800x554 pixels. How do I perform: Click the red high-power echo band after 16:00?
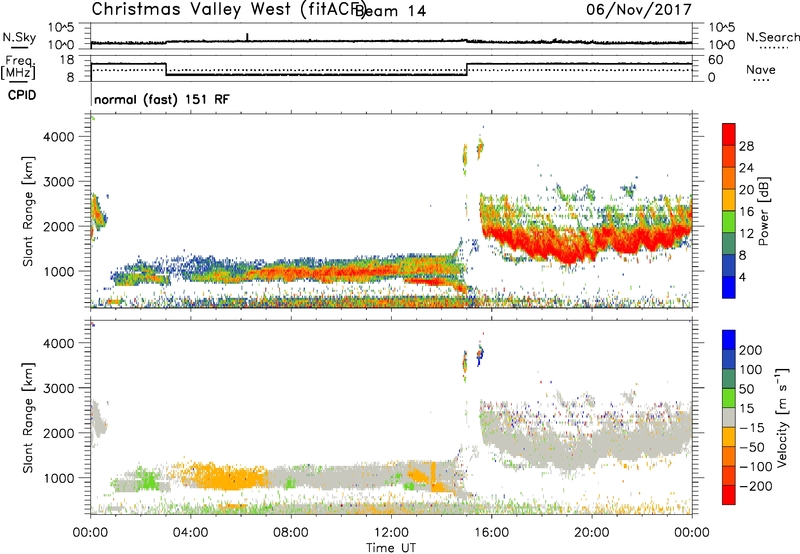tap(587, 240)
